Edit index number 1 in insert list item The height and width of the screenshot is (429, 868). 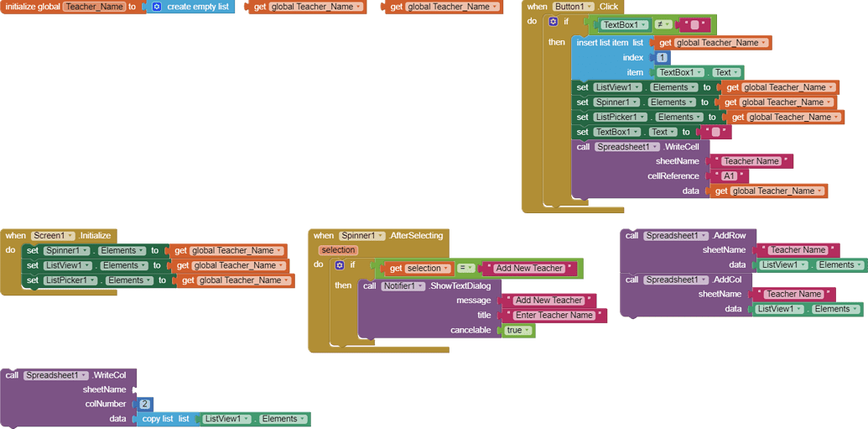click(x=662, y=58)
